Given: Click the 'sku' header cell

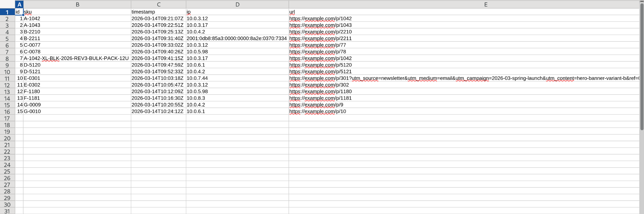Looking at the screenshot, I should click(x=77, y=12).
